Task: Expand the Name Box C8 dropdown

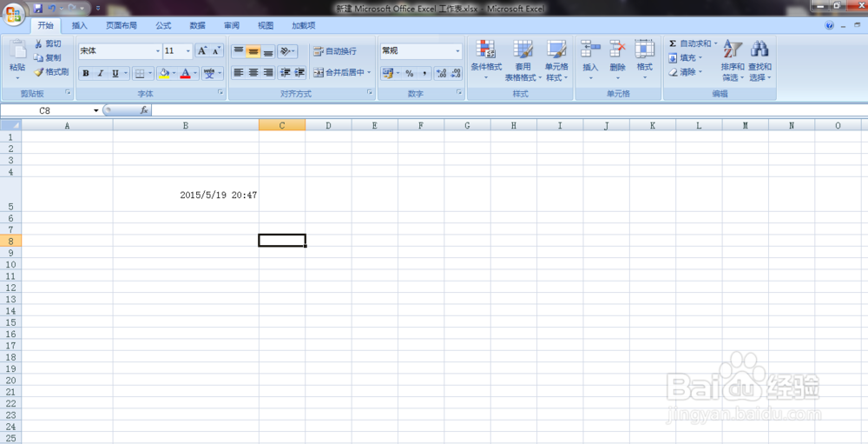Action: [x=95, y=110]
